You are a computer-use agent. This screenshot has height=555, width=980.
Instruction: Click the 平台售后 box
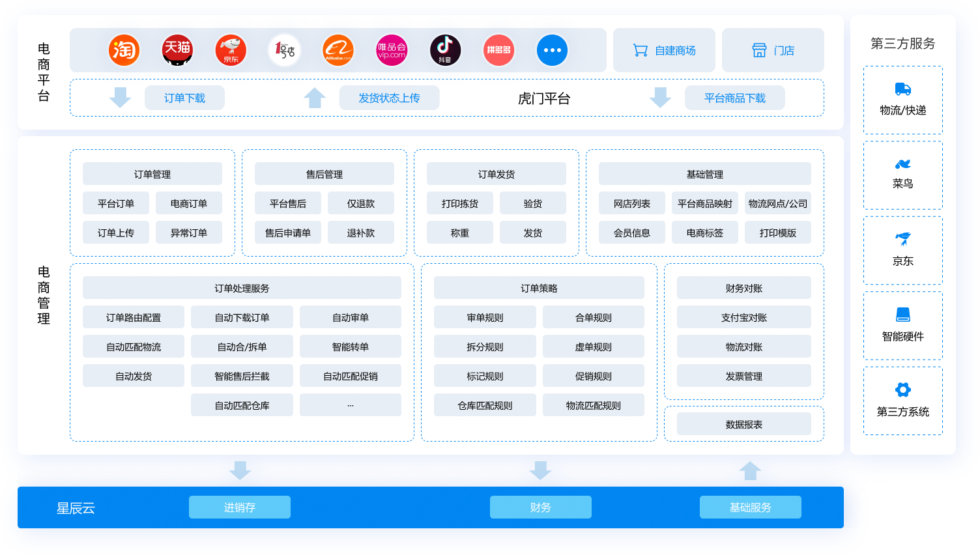[287, 203]
